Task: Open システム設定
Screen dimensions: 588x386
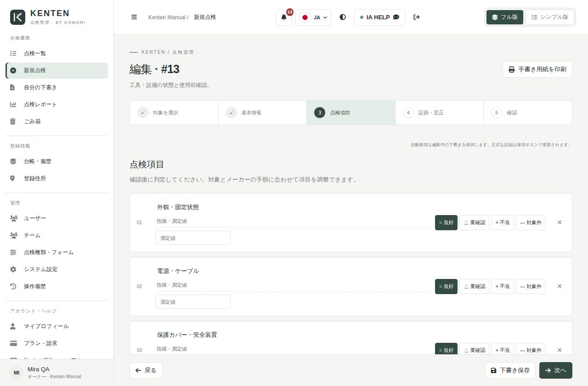Action: [x=57, y=269]
